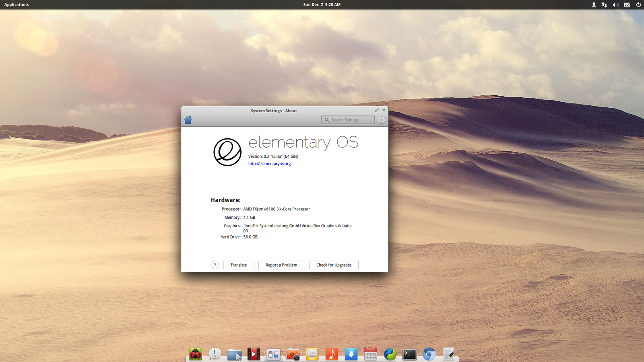Open the elementaryos.org link

[x=269, y=164]
